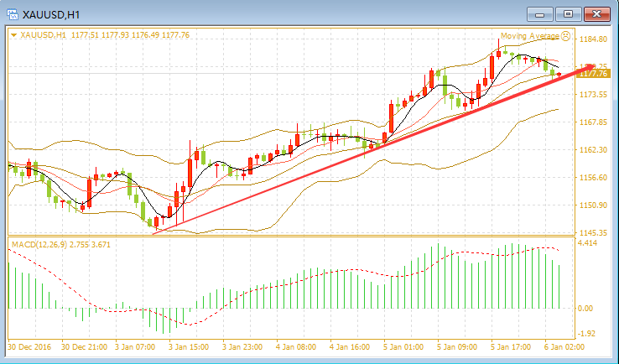Minimize the XAUUSD chart window
The width and height of the screenshot is (619, 364).
pos(540,14)
